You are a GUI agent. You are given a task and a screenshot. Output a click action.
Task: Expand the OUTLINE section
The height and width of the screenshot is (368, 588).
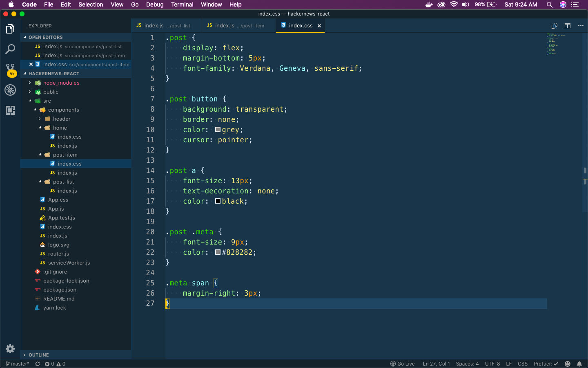76,355
